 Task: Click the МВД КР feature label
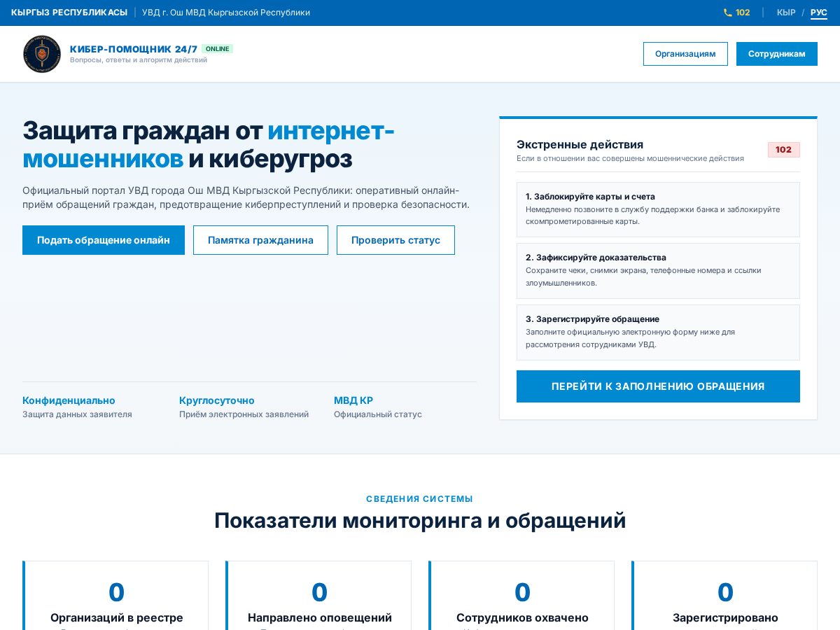tap(353, 400)
